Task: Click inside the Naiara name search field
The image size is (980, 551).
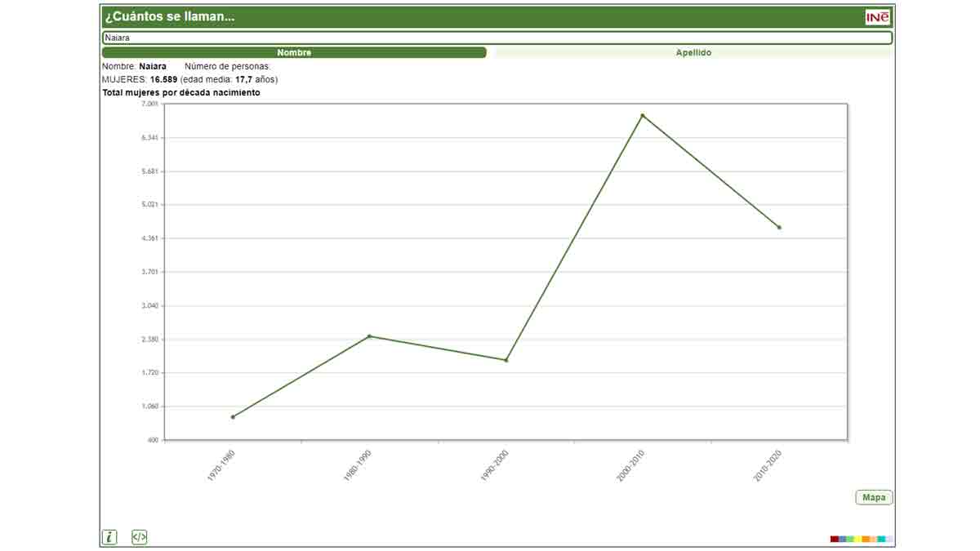Action: pyautogui.click(x=497, y=38)
